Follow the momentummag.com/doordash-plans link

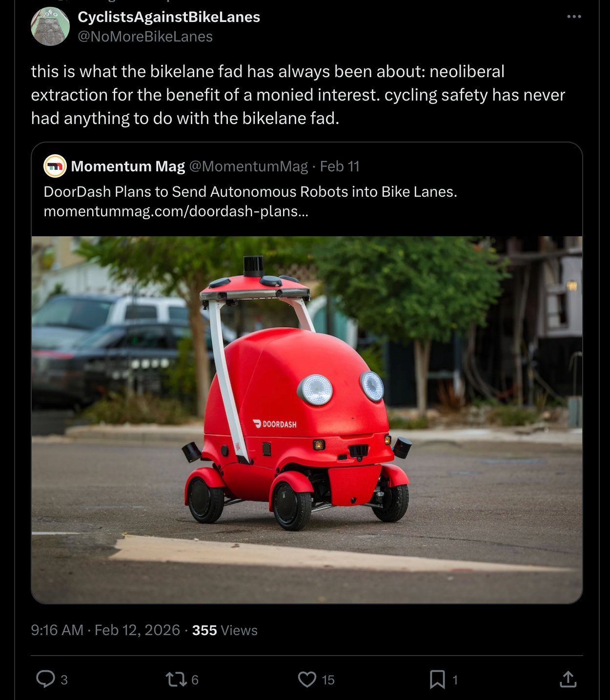[x=176, y=211]
